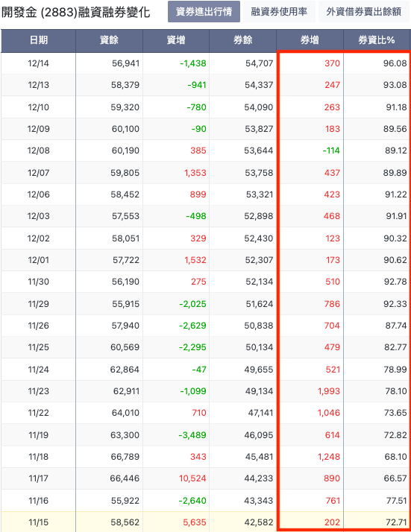Click the 日期 column header
Viewport: 411px width, 532px height.
coord(38,41)
